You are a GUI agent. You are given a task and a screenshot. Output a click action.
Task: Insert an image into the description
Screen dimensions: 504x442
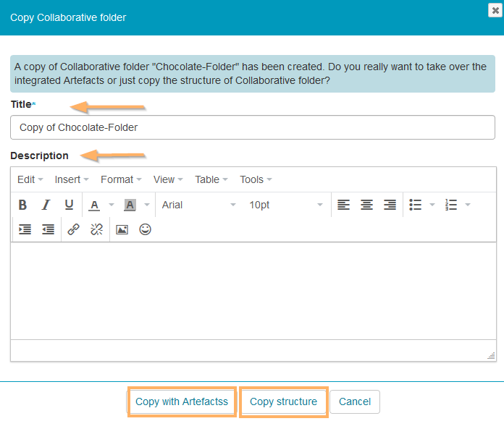[x=122, y=229]
